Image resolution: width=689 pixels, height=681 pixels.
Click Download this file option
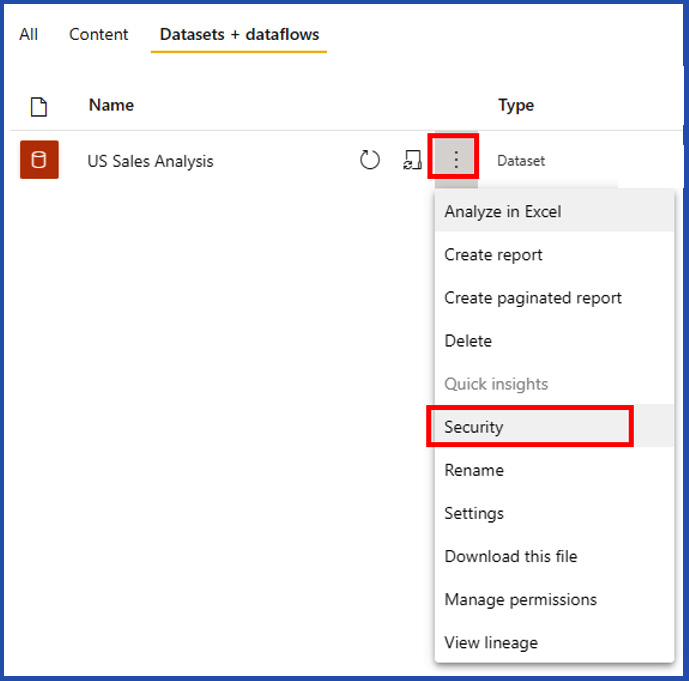click(x=510, y=556)
